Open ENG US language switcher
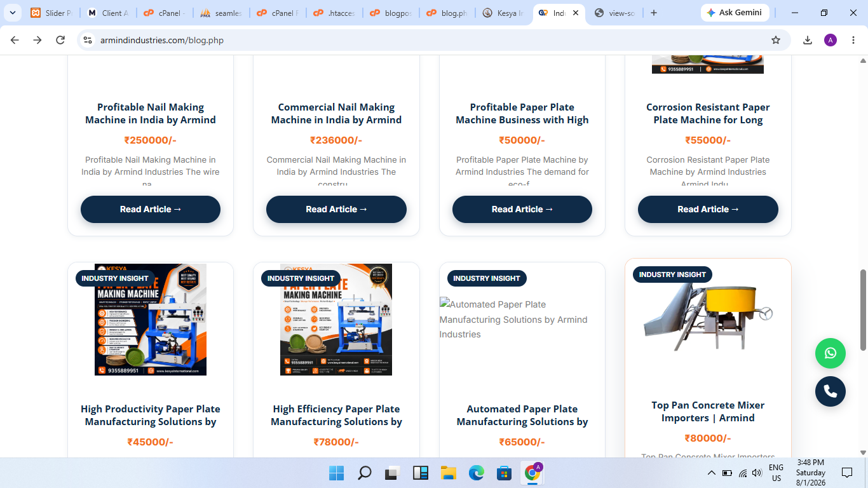868x488 pixels. 776,473
